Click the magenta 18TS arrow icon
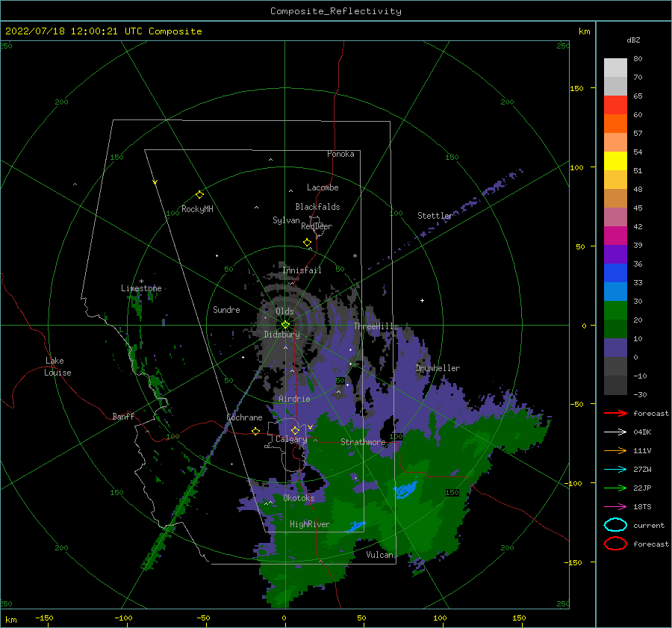Screen dimensions: 672x628 click(x=615, y=506)
